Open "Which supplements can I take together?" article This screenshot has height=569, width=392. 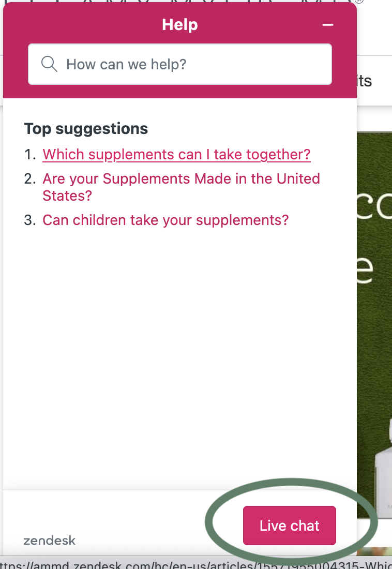176,154
